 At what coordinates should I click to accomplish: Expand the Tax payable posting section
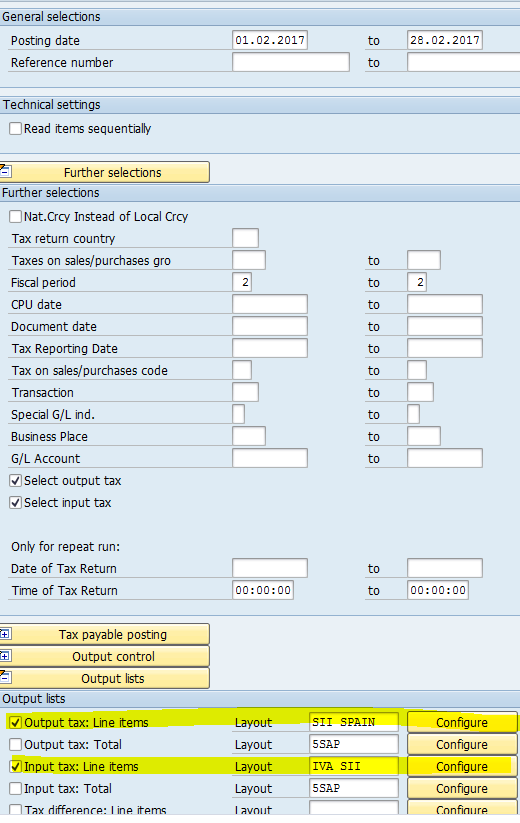[x=105, y=634]
